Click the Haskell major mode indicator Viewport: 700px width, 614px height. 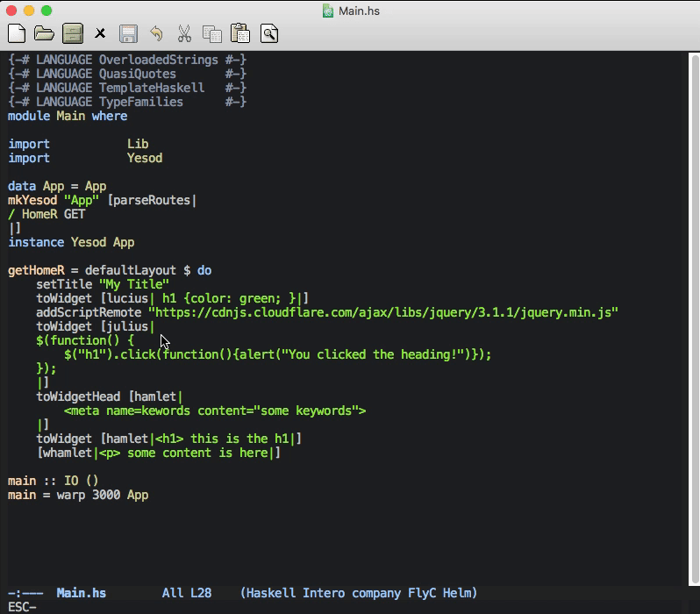(271, 593)
